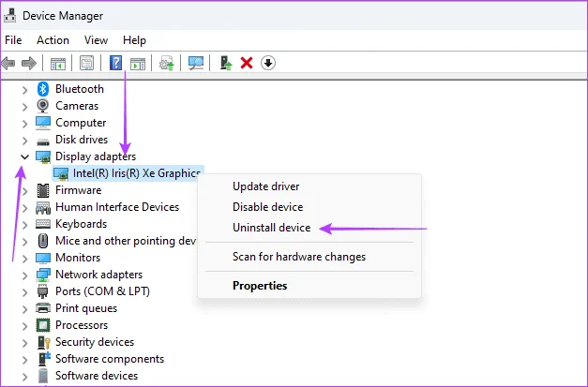The height and width of the screenshot is (387, 588).
Task: Click the Show/Hide Action Pane toolbar icon
Action: 138,64
